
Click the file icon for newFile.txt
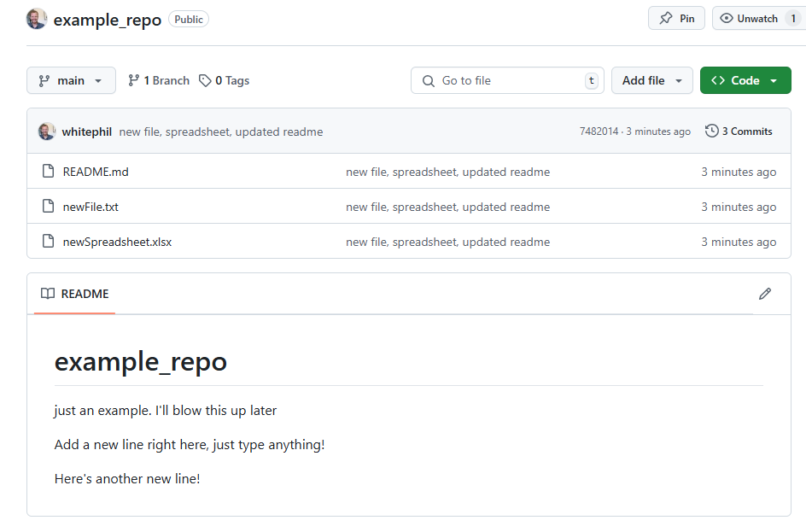pyautogui.click(x=48, y=206)
